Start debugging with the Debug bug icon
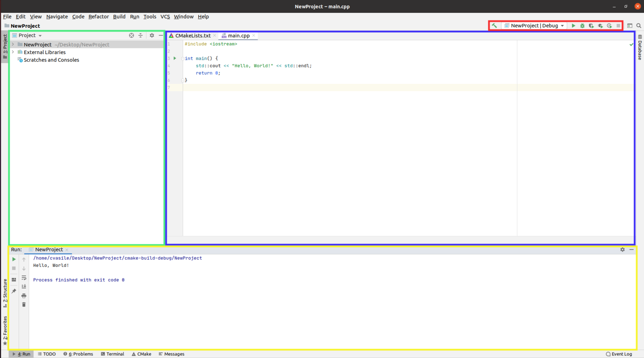This screenshot has width=644, height=358. click(582, 25)
